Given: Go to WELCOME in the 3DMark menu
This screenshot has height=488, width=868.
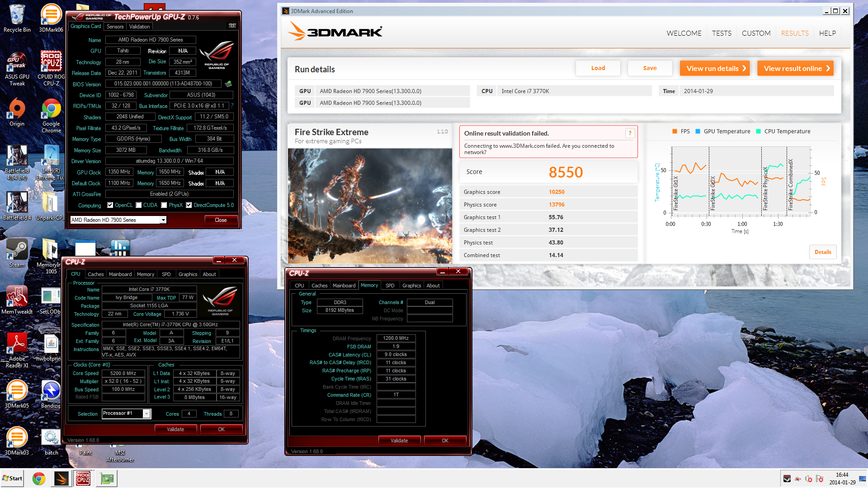Looking at the screenshot, I should pos(684,33).
